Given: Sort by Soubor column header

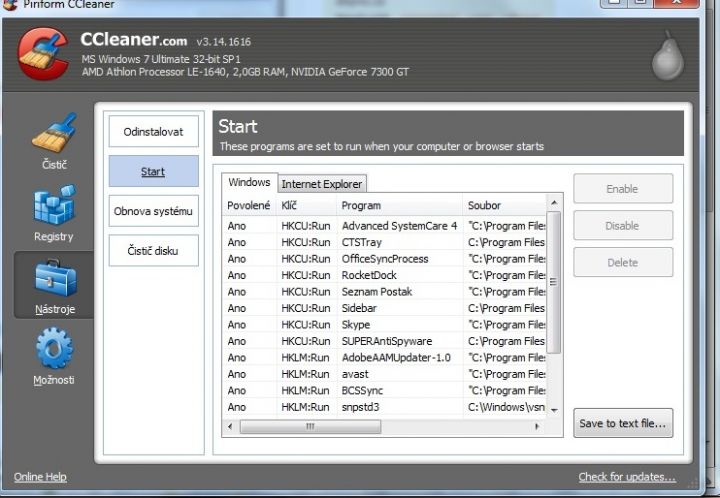Looking at the screenshot, I should point(504,206).
